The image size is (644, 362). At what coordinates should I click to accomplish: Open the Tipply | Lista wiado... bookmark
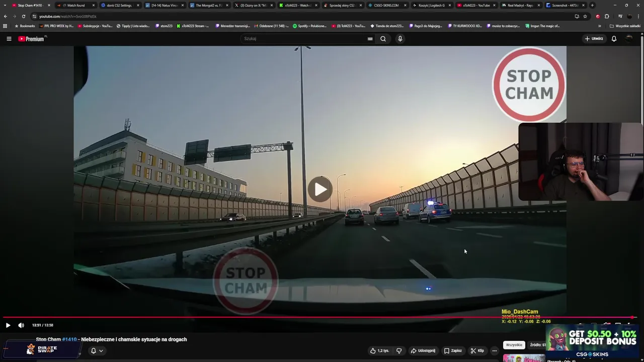(x=133, y=26)
